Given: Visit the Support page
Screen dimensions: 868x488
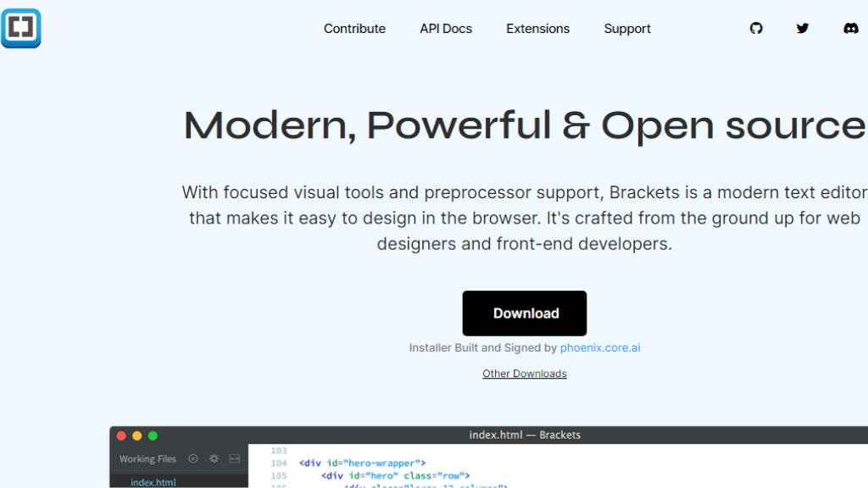Looking at the screenshot, I should click(x=627, y=29).
